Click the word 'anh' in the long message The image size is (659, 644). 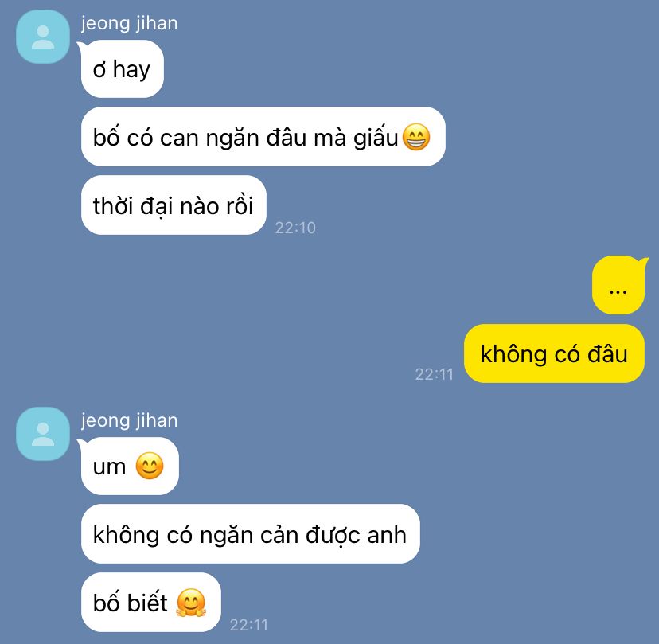pyautogui.click(x=387, y=535)
